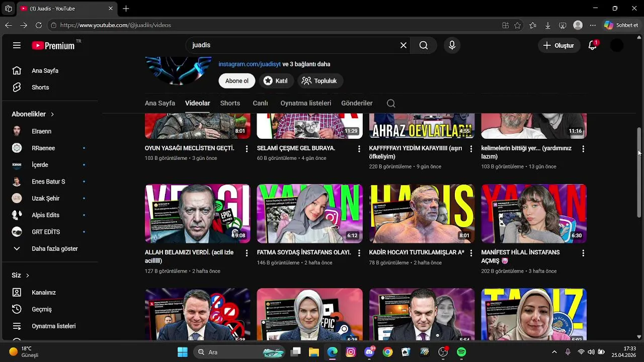This screenshot has height=362, width=644.
Task: Open options for OYUN YASAĞI MECLİSTEN GEÇTİ
Action: click(247, 149)
